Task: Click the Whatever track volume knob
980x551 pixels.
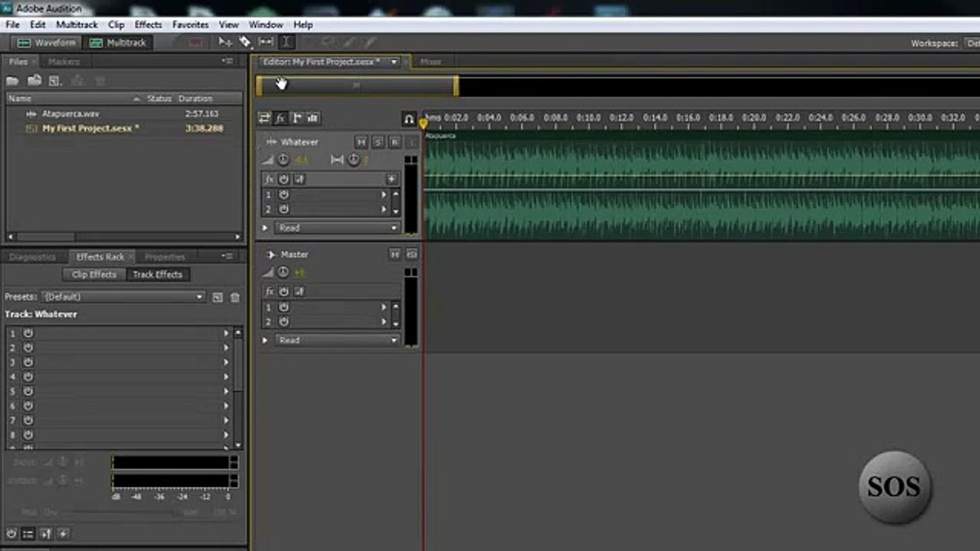Action: coord(283,160)
